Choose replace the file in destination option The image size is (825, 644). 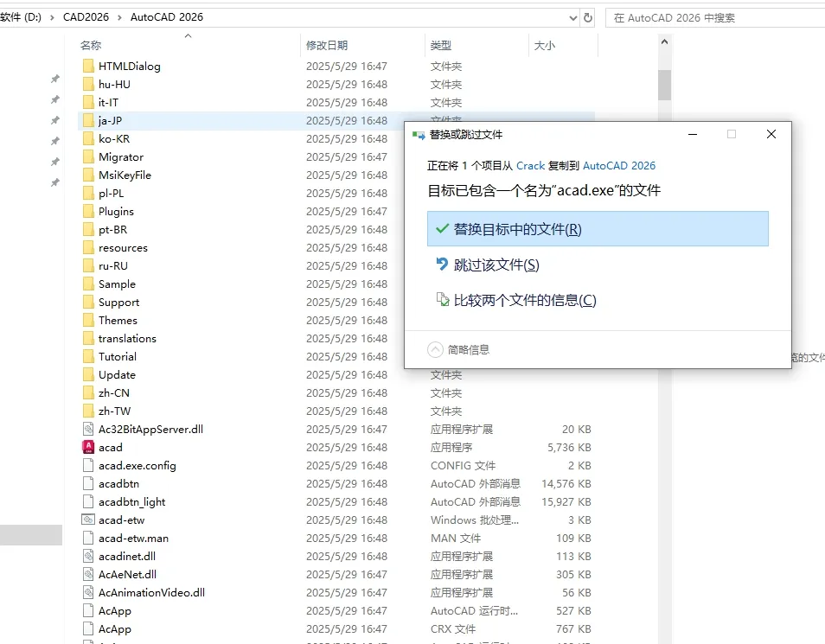tap(598, 229)
